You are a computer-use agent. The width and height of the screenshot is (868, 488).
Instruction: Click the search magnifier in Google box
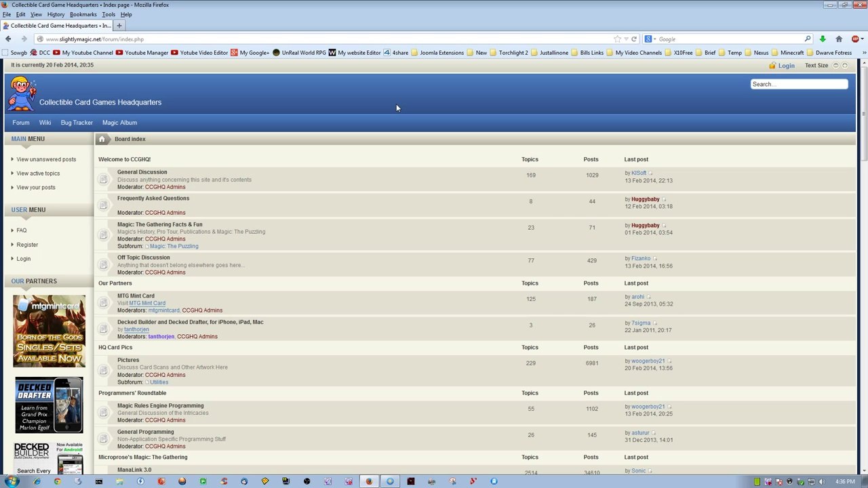click(x=808, y=39)
